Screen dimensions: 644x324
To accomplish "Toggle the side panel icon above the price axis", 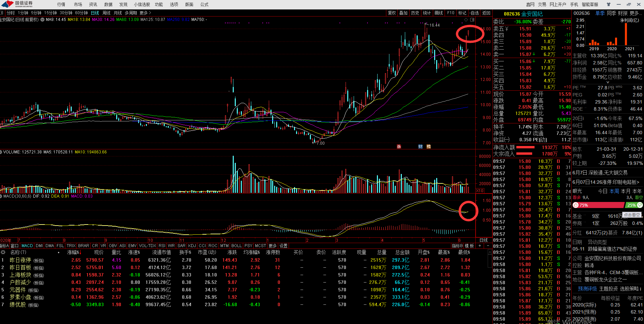I will [x=472, y=20].
